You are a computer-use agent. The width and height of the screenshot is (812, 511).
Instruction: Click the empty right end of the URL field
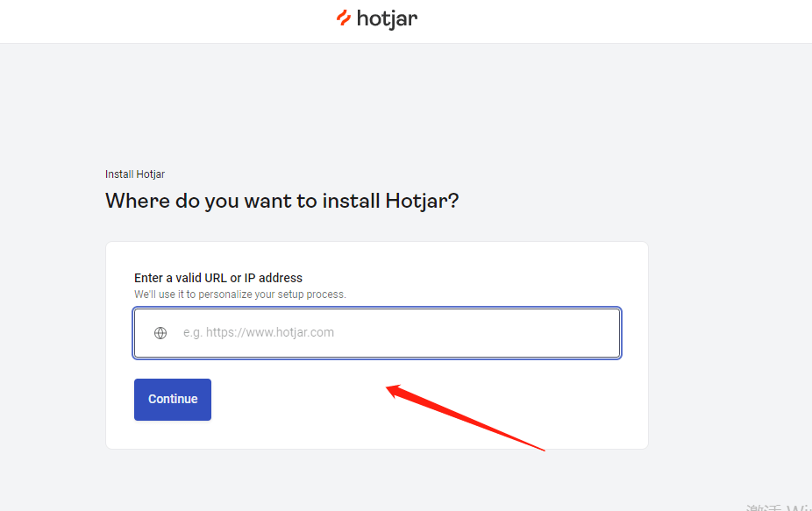(x=570, y=333)
